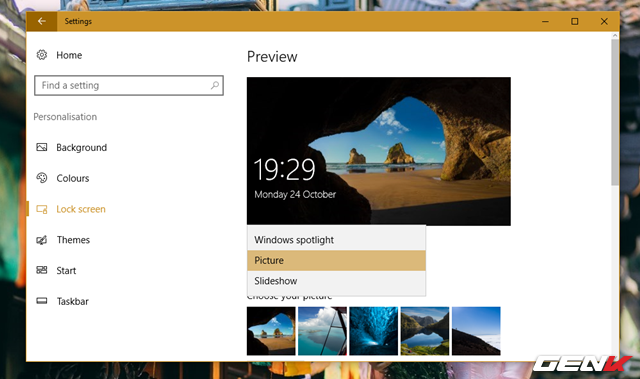The image size is (640, 379).
Task: Open the Background settings page
Action: point(82,147)
